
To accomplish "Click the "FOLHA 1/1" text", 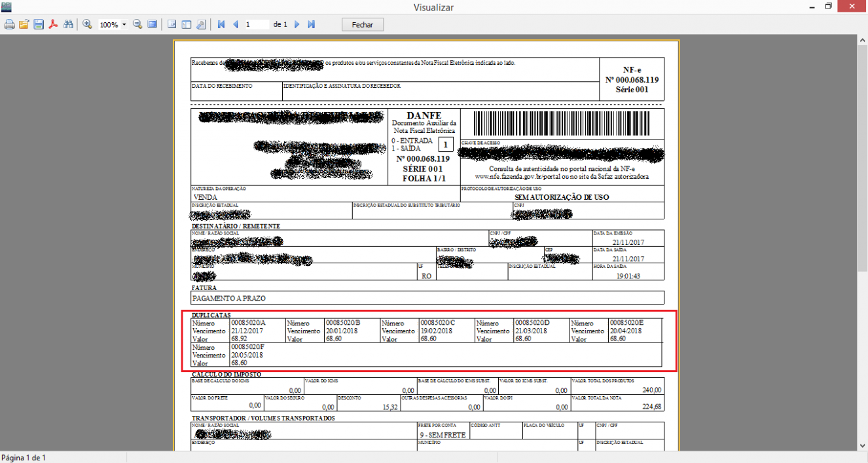I will [424, 178].
